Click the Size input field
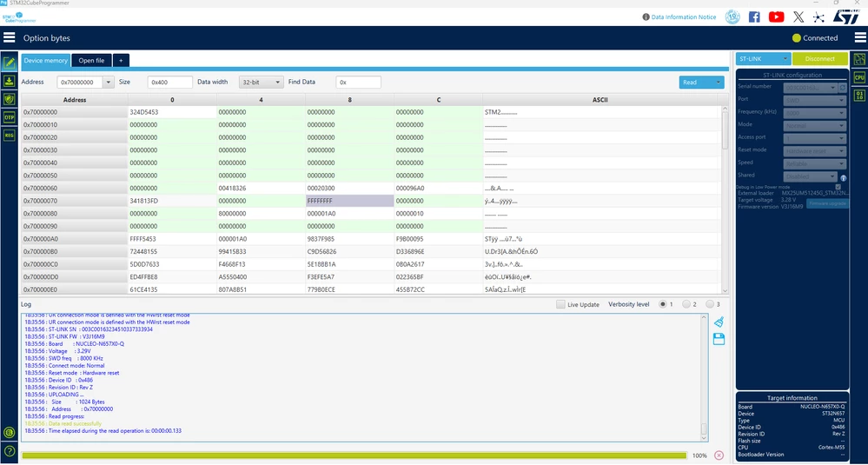The height and width of the screenshot is (465, 868). tap(170, 82)
